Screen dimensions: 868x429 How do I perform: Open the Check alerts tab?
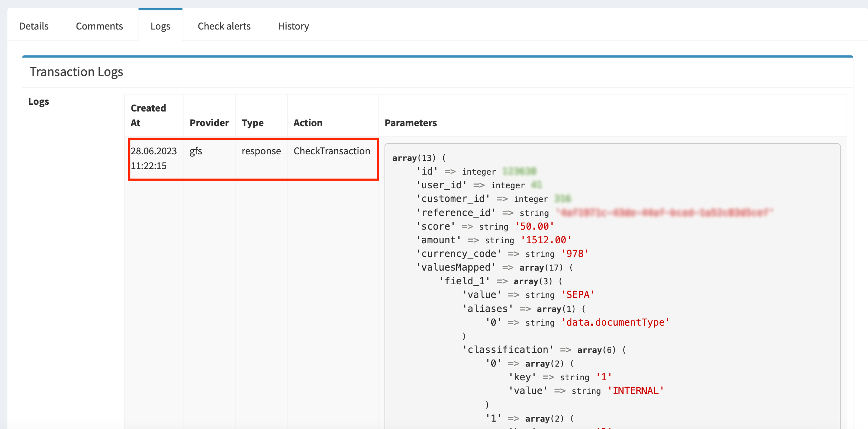tap(224, 26)
